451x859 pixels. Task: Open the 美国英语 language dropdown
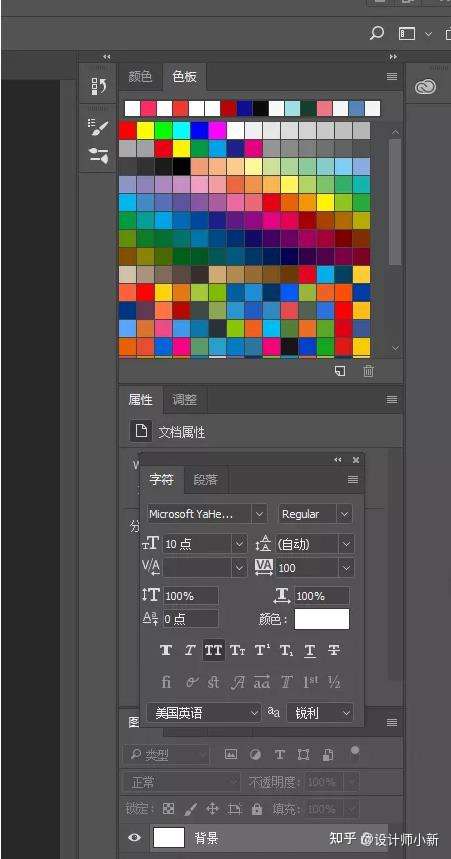coord(204,713)
